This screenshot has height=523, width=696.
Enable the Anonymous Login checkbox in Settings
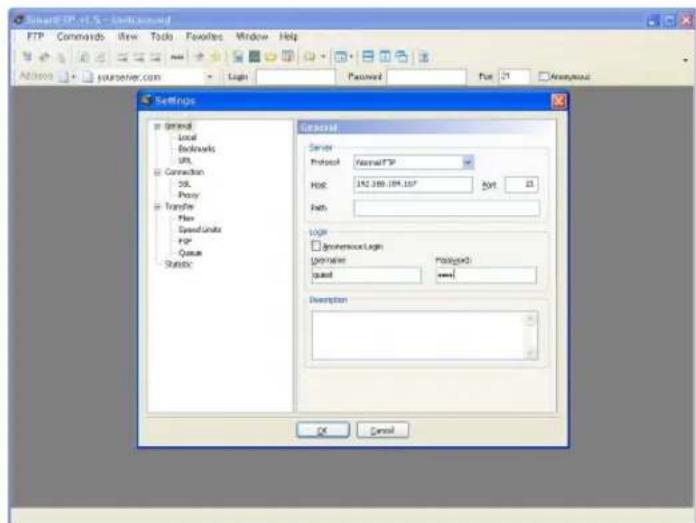(x=316, y=246)
